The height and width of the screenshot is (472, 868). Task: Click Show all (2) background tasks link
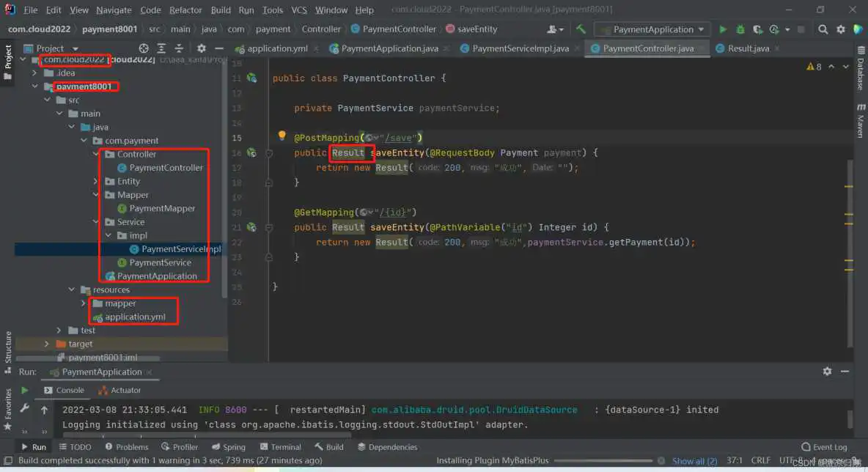point(694,461)
